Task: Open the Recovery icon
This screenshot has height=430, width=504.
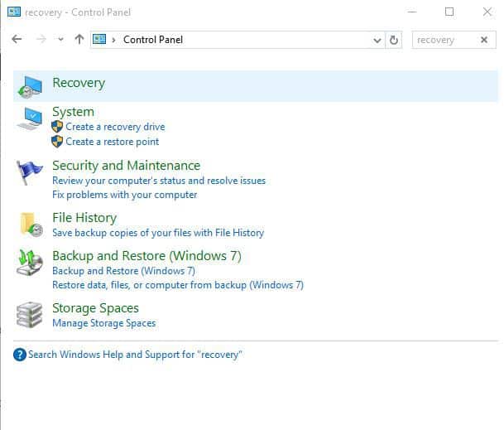Action: tap(30, 87)
